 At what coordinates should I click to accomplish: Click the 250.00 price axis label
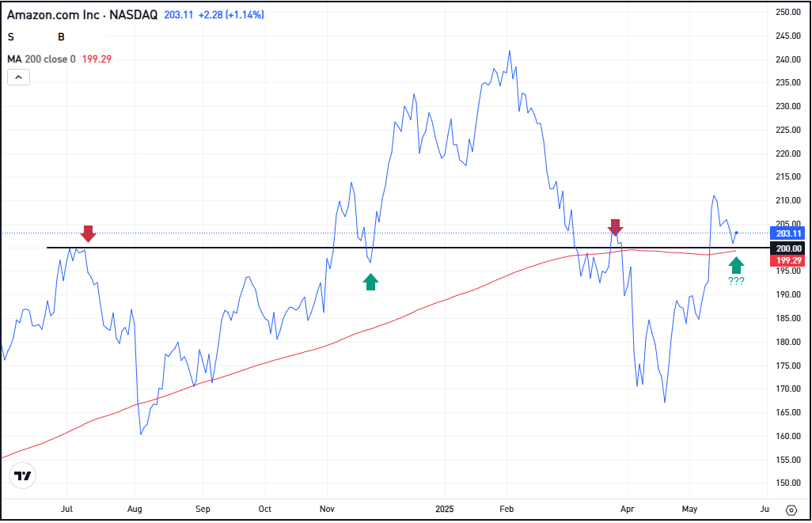[788, 12]
